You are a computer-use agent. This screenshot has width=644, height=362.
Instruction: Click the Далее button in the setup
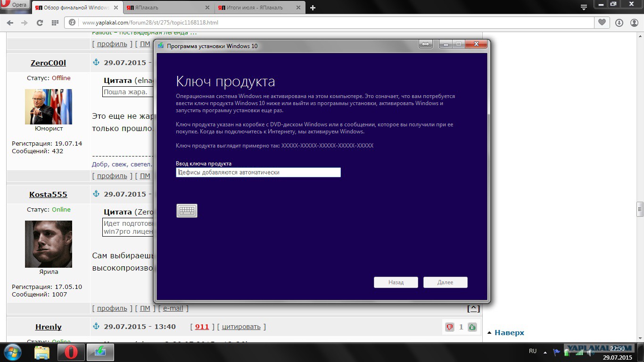click(446, 282)
